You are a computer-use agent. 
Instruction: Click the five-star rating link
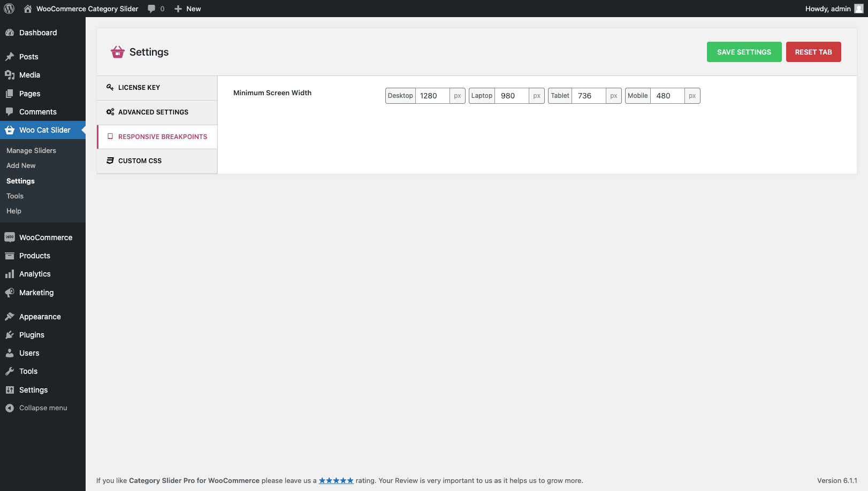click(336, 481)
